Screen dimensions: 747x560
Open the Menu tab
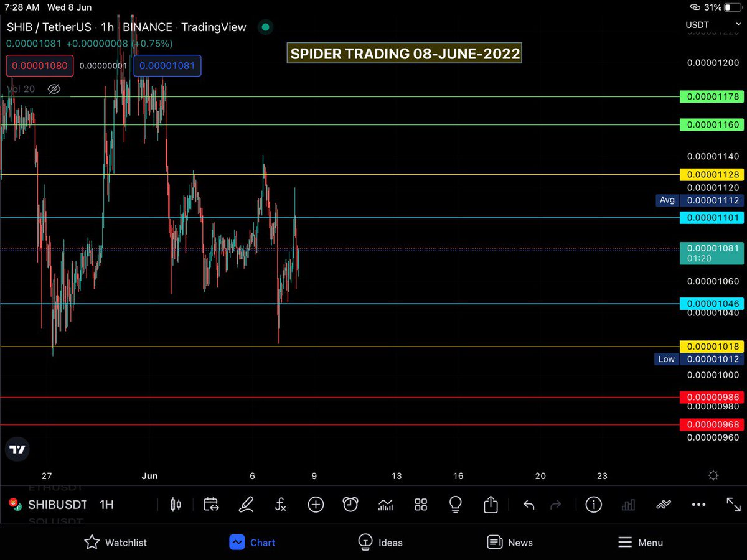click(641, 543)
